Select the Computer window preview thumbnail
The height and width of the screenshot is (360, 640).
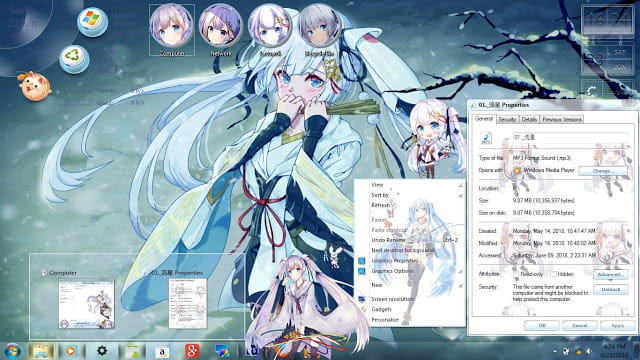coord(87,303)
